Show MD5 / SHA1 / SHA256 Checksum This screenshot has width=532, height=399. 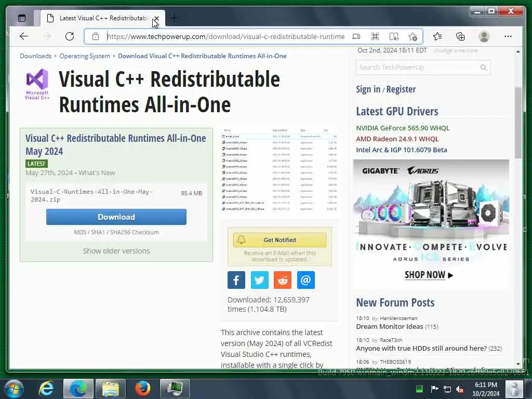[x=116, y=232]
